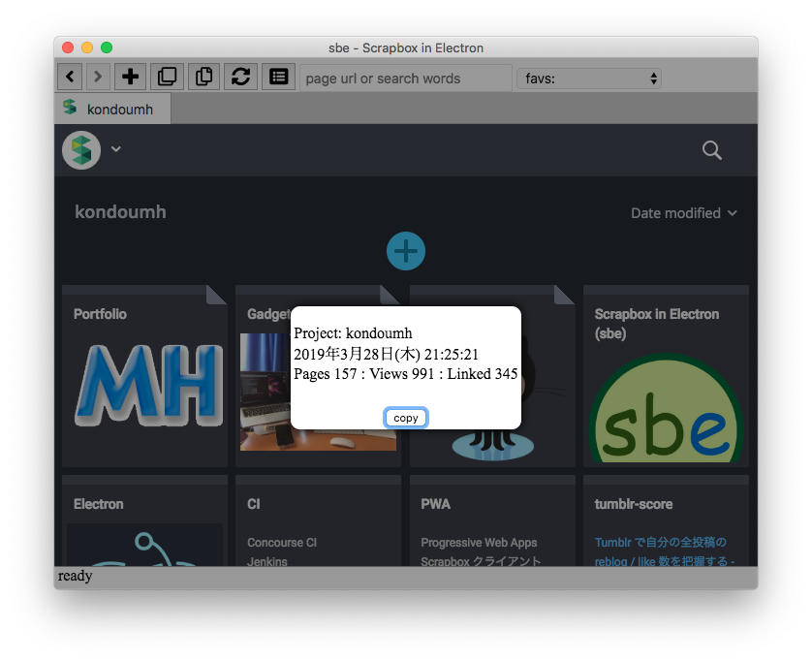The image size is (812, 661).
Task: Select the kondoumh tab
Action: tap(112, 109)
